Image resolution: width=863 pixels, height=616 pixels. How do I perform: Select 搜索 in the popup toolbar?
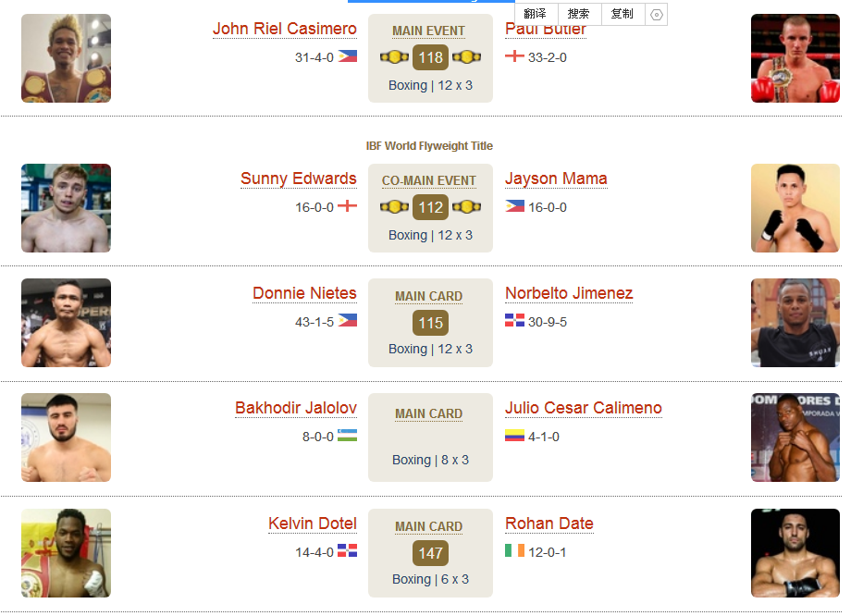coord(579,14)
